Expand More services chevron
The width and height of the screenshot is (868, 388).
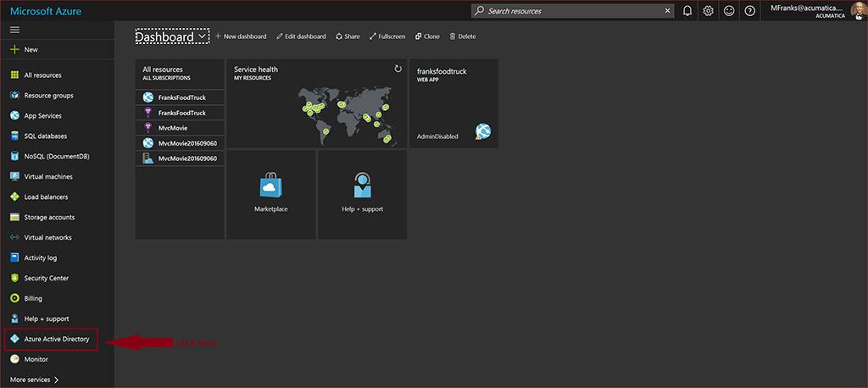pyautogui.click(x=56, y=380)
